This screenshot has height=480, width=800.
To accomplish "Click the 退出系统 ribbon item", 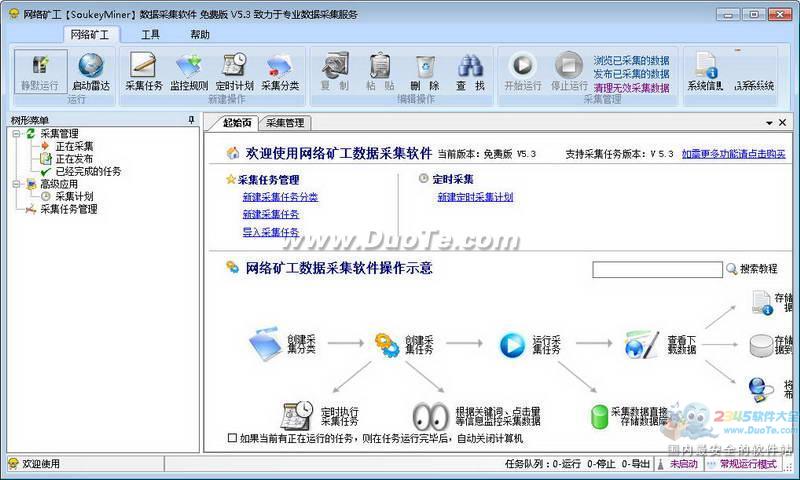I will 754,86.
